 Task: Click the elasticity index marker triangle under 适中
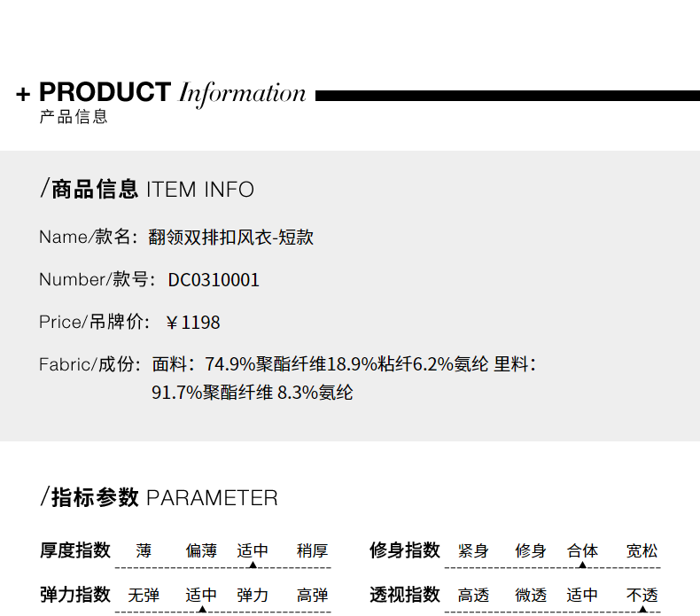[202, 609]
